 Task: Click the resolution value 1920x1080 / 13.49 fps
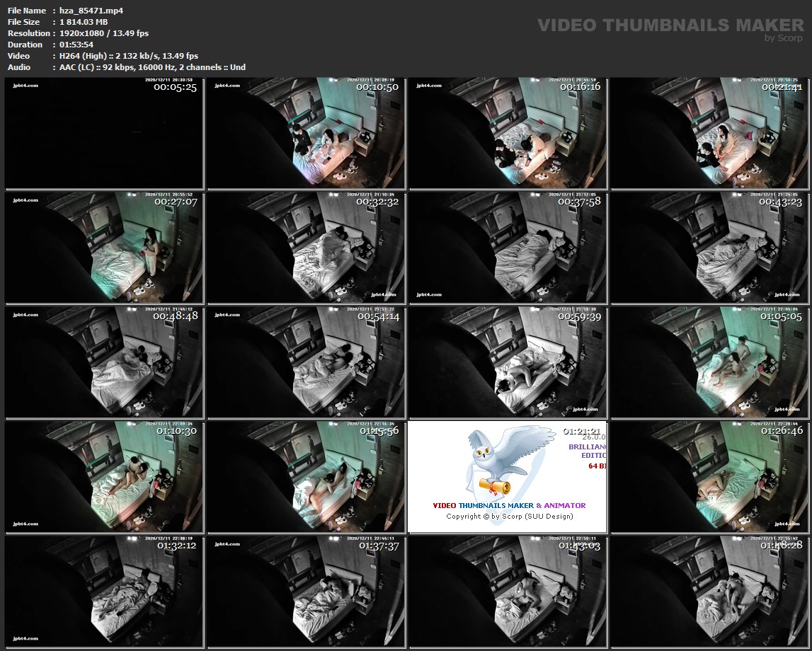104,33
